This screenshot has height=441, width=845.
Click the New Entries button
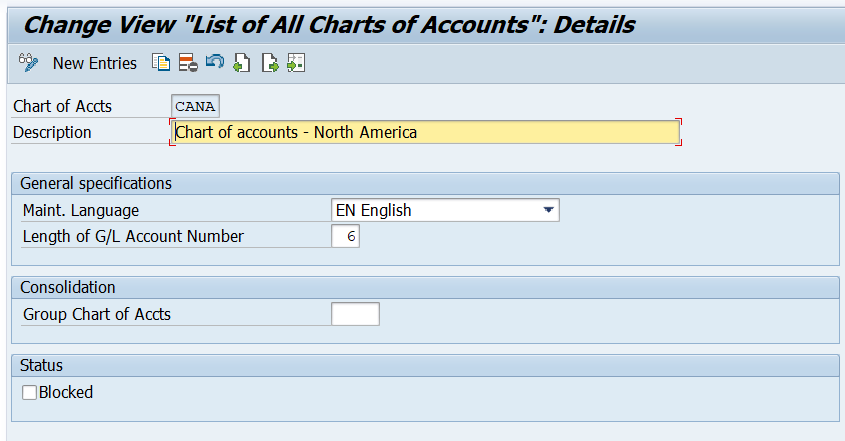coord(95,64)
